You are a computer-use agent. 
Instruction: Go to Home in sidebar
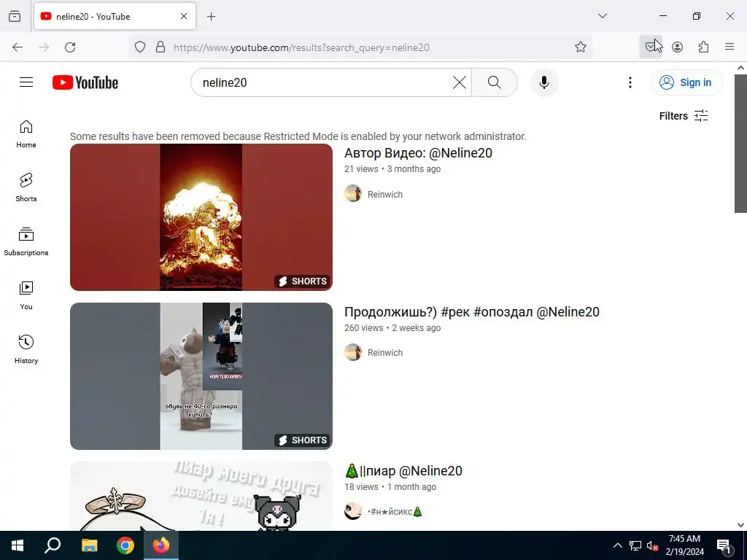(26, 134)
